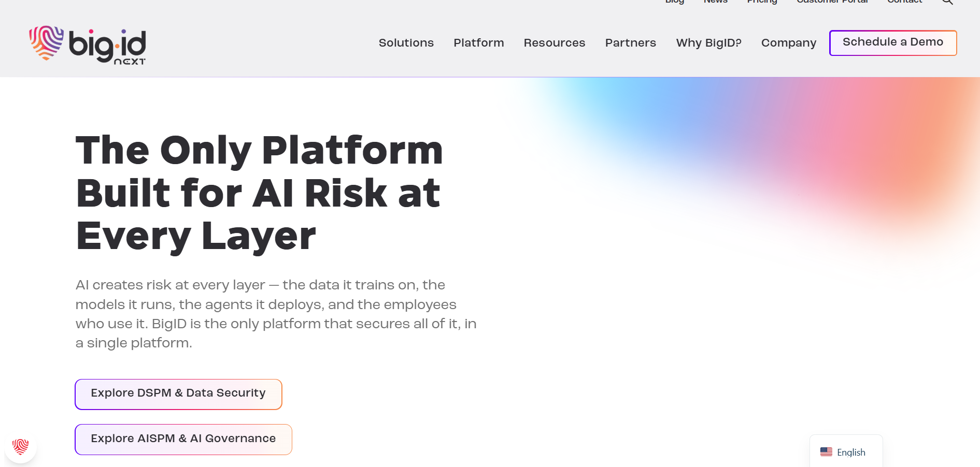
Task: Open the Solutions menu
Action: point(406,43)
